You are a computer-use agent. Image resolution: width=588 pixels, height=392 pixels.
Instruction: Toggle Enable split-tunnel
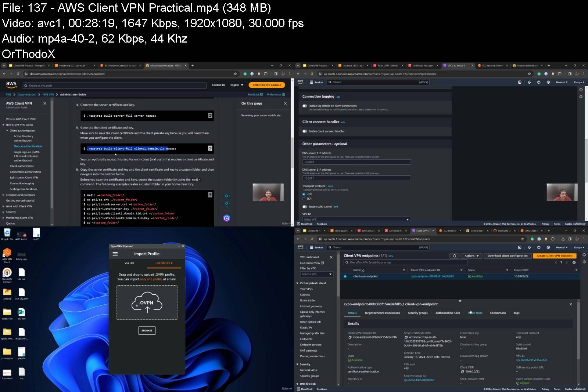(305, 207)
